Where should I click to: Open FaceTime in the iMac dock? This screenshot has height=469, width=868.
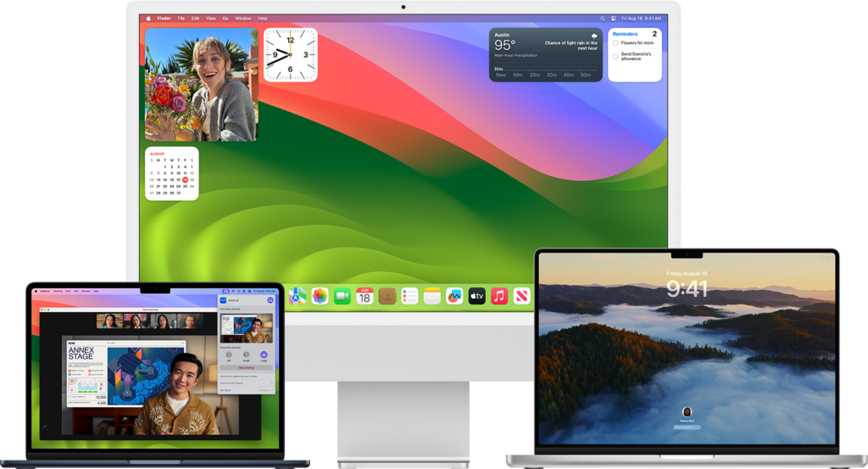click(x=342, y=296)
